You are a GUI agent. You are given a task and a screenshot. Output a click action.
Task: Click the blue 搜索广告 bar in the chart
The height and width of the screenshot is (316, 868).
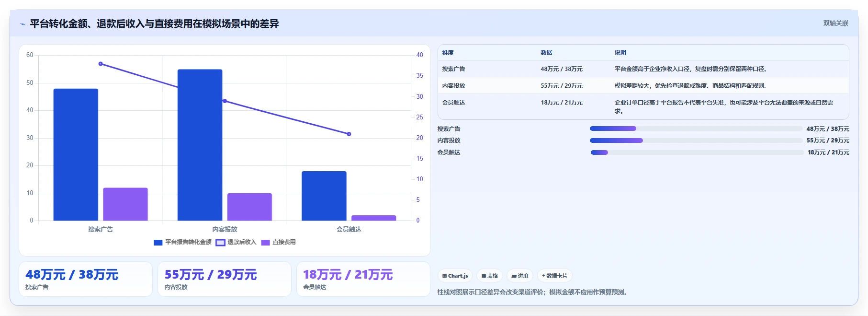pyautogui.click(x=76, y=154)
